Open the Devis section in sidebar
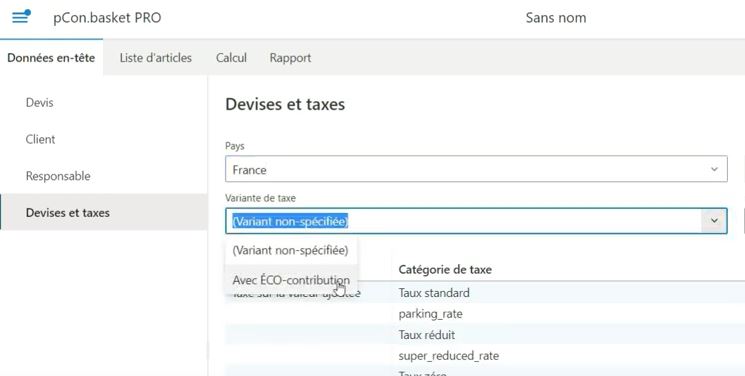This screenshot has height=376, width=745. (39, 102)
